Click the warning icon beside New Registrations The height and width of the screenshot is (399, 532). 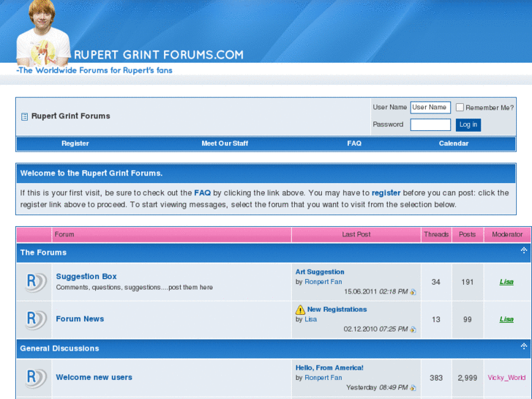pyautogui.click(x=300, y=310)
